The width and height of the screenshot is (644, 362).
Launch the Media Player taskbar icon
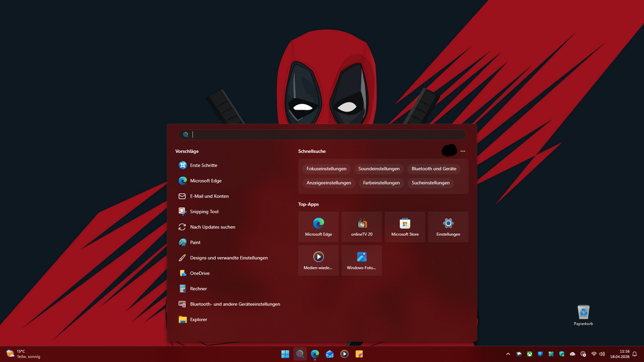(344, 354)
